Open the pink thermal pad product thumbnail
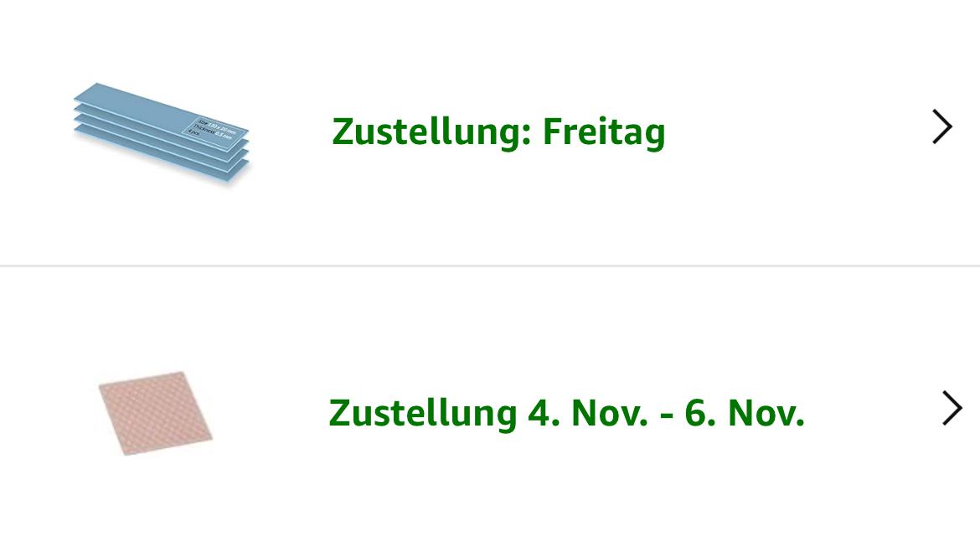 [155, 413]
